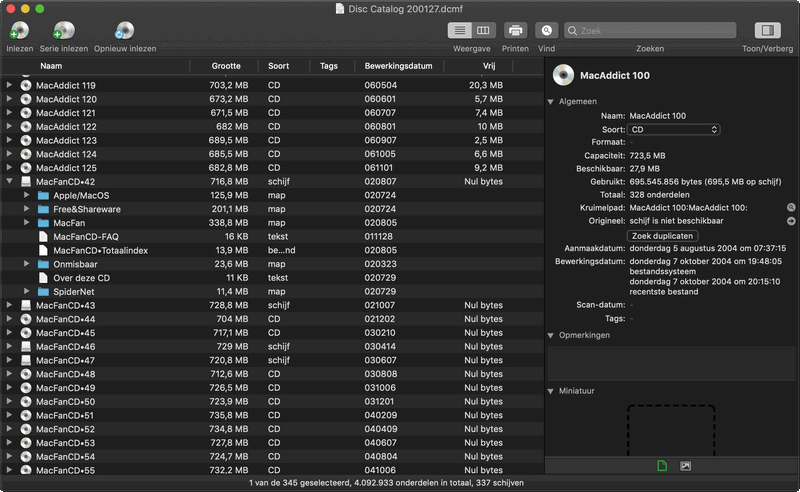Sort by the Soort column header
800x492 pixels.
click(279, 66)
